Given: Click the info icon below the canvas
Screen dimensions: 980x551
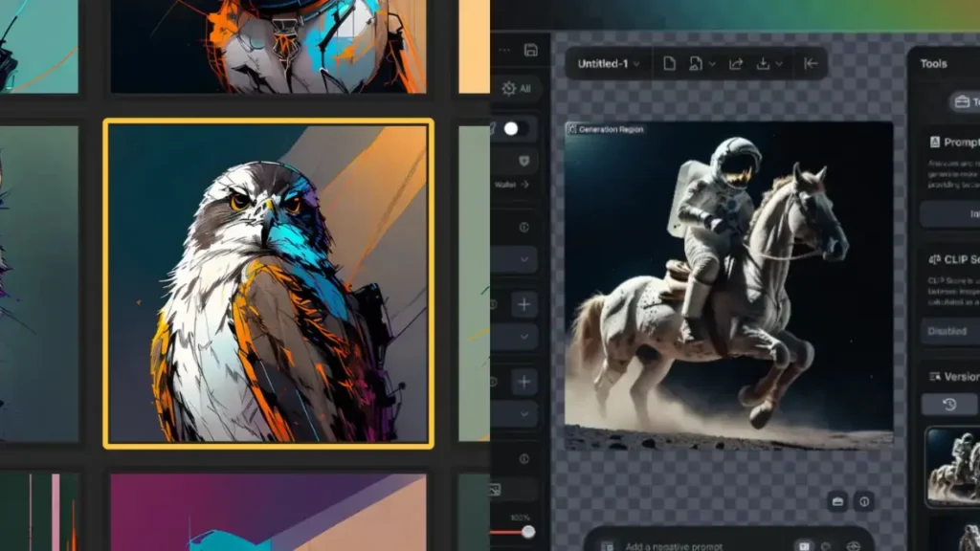Looking at the screenshot, I should coord(864,501).
